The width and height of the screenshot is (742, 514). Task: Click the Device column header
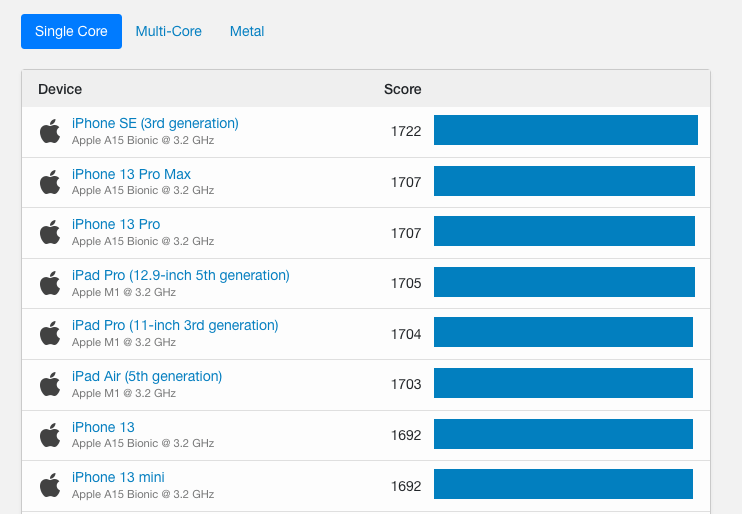(60, 89)
